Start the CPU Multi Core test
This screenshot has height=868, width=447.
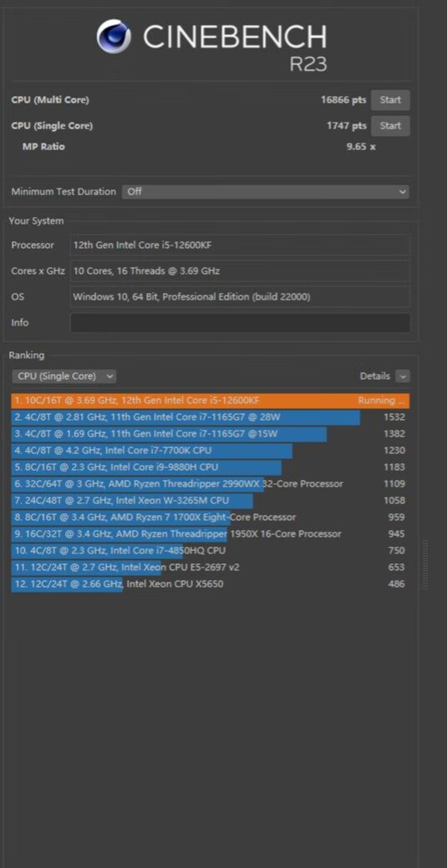click(x=390, y=100)
